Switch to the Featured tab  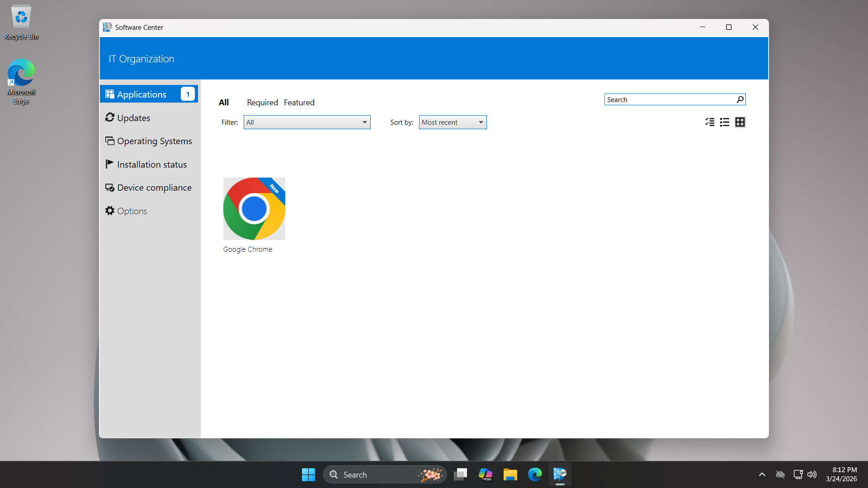pyautogui.click(x=299, y=103)
